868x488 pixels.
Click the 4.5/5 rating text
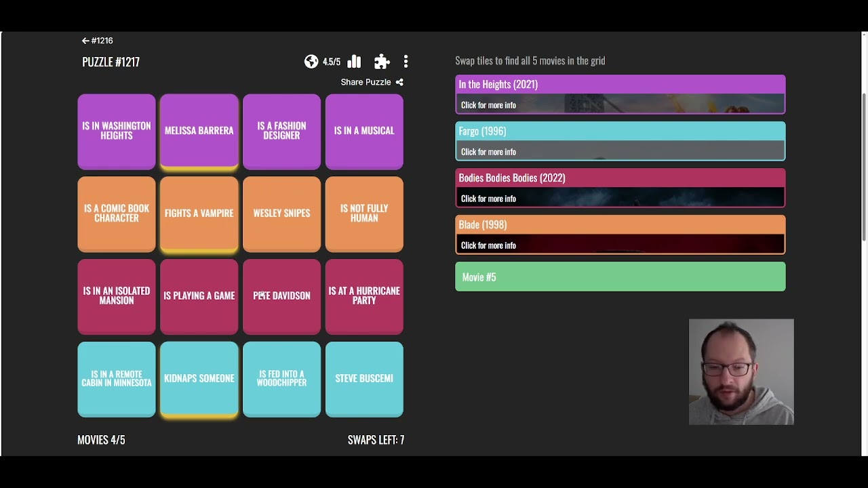(x=332, y=62)
